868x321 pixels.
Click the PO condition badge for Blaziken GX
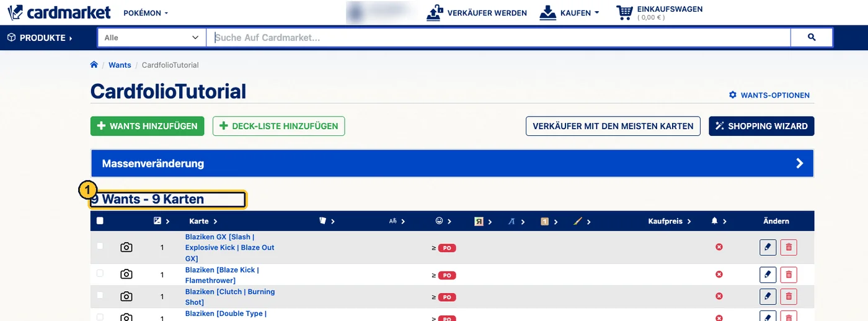click(447, 248)
